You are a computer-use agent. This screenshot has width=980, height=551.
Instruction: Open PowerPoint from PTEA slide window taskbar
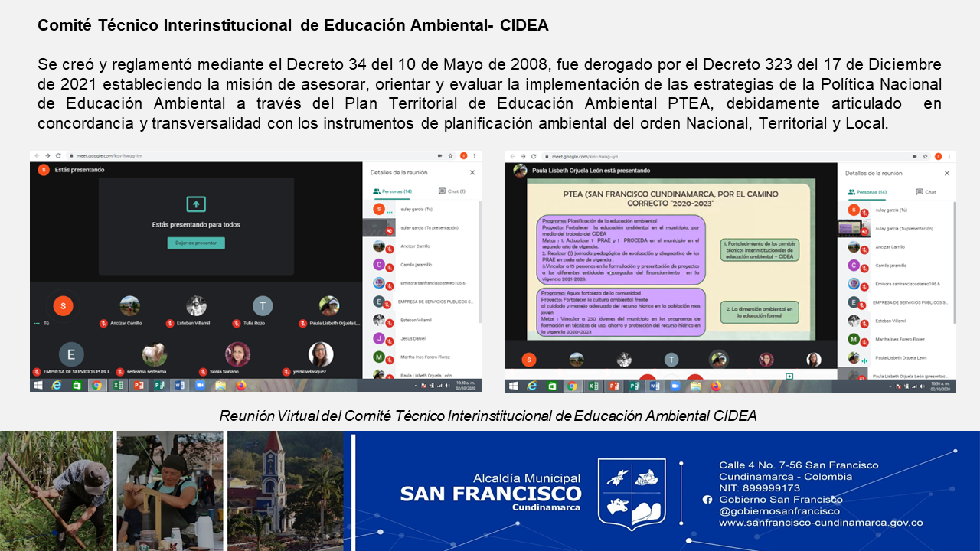613,386
